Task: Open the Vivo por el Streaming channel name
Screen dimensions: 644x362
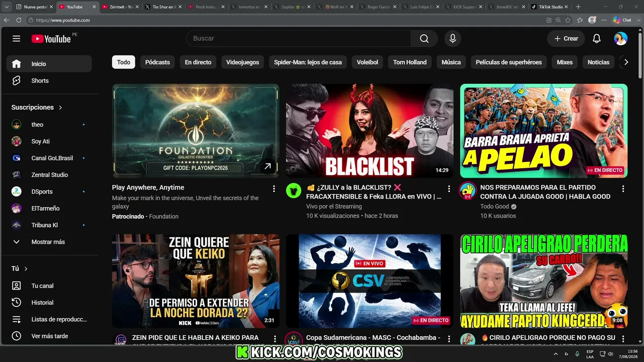Action: (334, 207)
